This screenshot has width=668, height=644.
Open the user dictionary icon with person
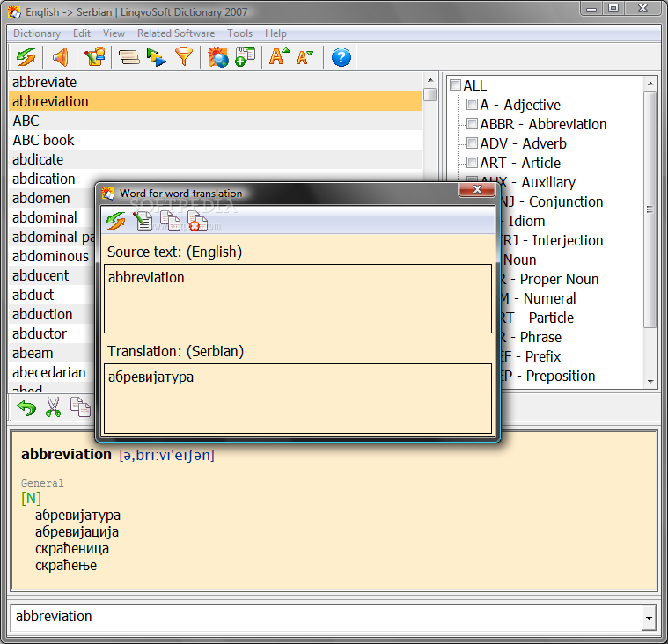[x=94, y=57]
